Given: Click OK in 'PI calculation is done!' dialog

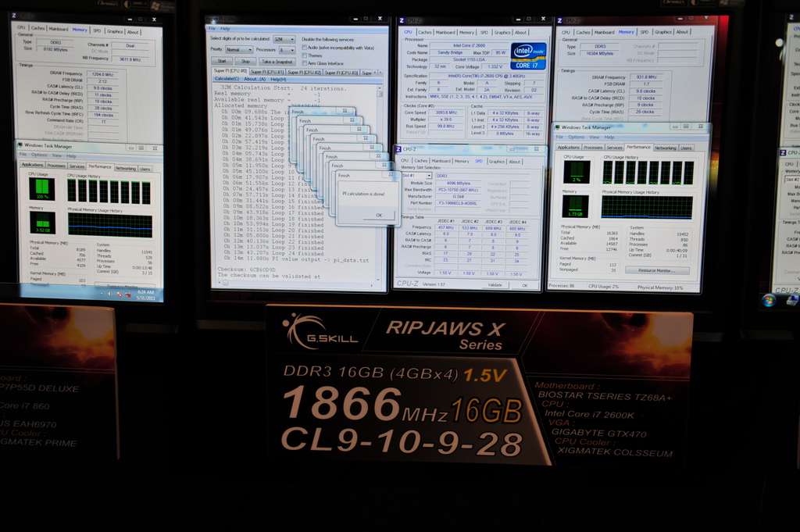Looking at the screenshot, I should tap(379, 216).
